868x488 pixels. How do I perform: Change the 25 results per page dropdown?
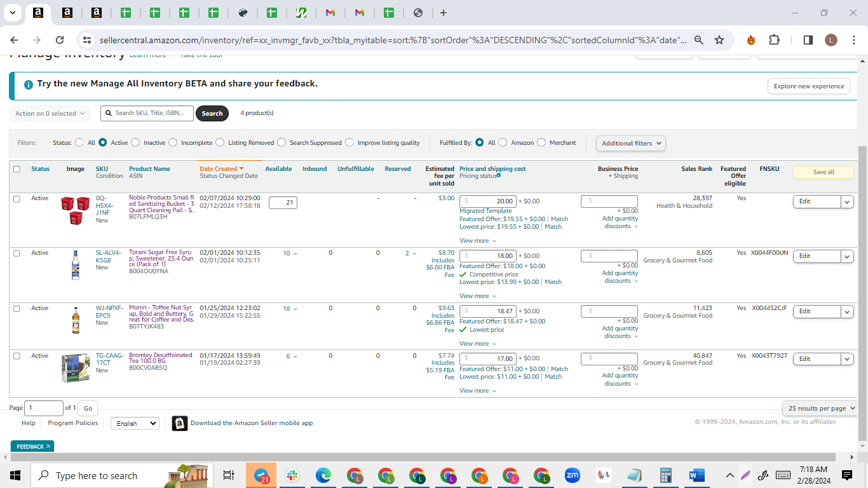(x=820, y=408)
